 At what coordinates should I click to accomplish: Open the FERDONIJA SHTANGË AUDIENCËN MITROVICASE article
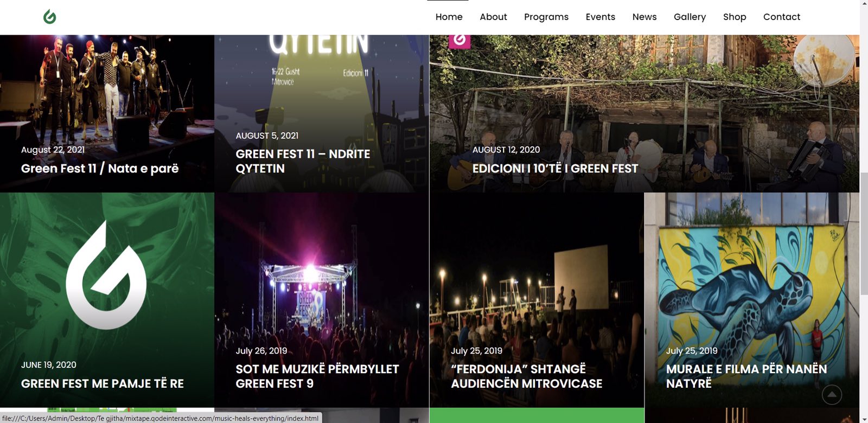[x=526, y=376]
